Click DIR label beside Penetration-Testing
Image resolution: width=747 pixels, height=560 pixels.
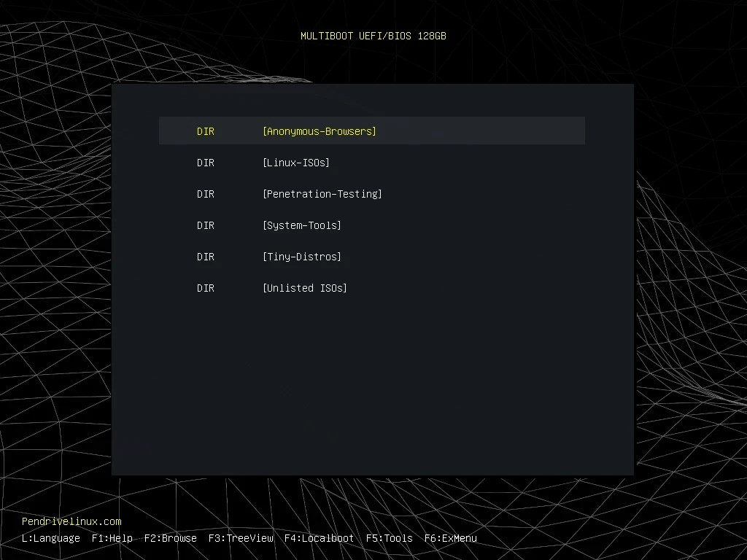(x=205, y=194)
